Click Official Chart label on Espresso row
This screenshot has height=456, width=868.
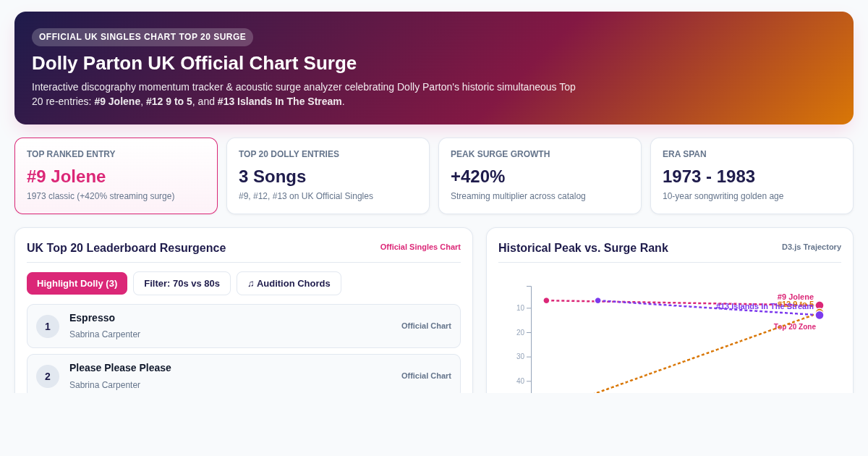point(426,326)
